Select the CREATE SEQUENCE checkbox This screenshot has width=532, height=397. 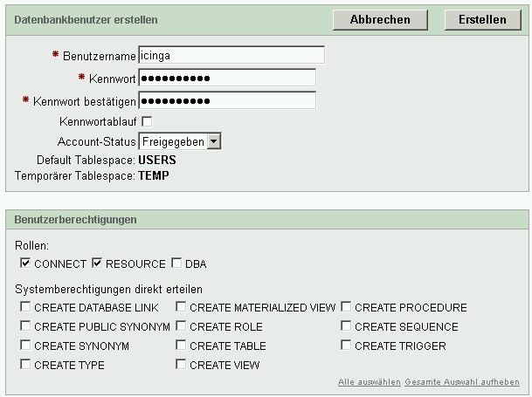click(x=346, y=326)
